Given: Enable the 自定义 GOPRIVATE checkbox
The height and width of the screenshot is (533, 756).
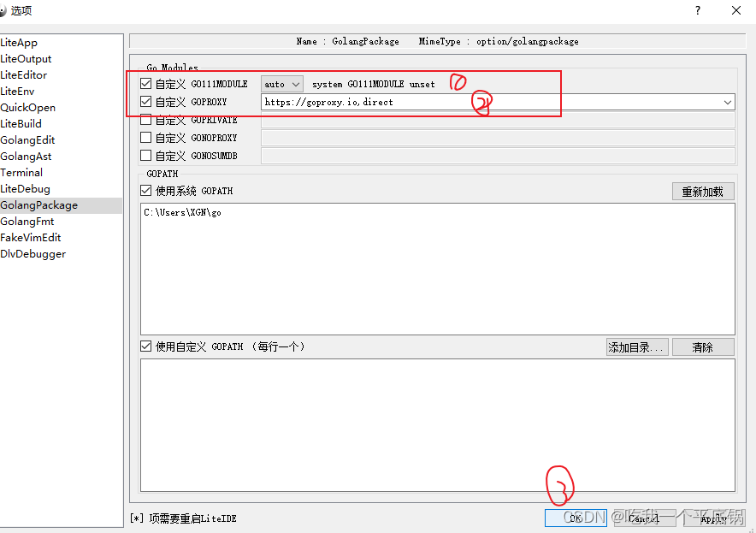Looking at the screenshot, I should [x=145, y=120].
